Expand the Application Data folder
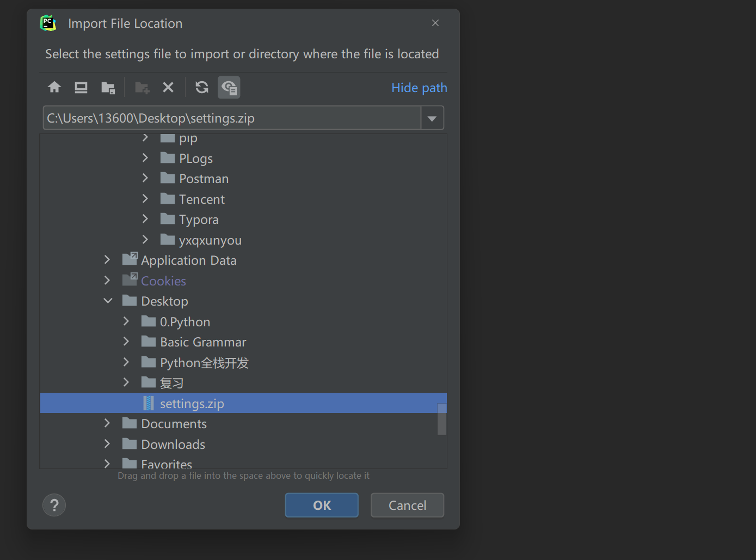This screenshot has height=560, width=756. pos(107,260)
